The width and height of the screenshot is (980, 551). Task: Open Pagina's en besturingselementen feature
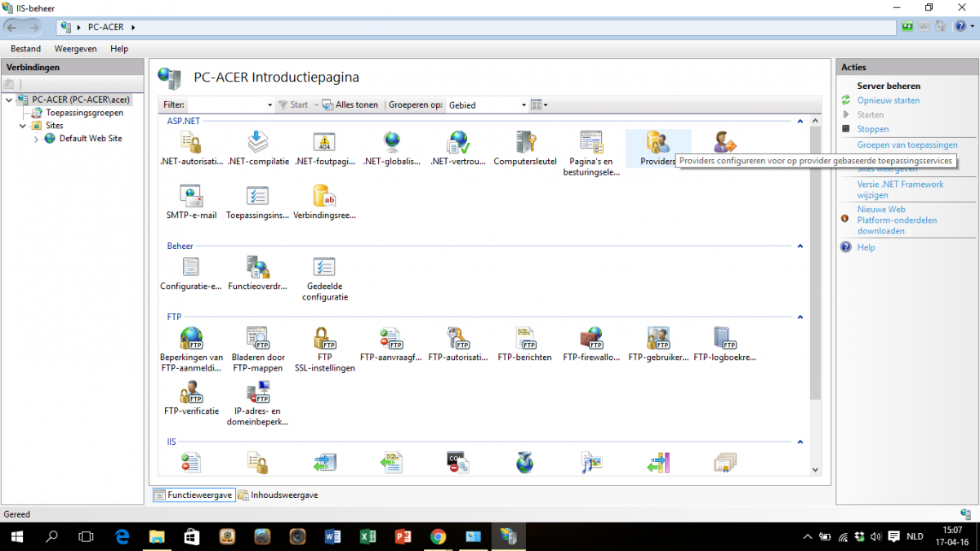[591, 154]
